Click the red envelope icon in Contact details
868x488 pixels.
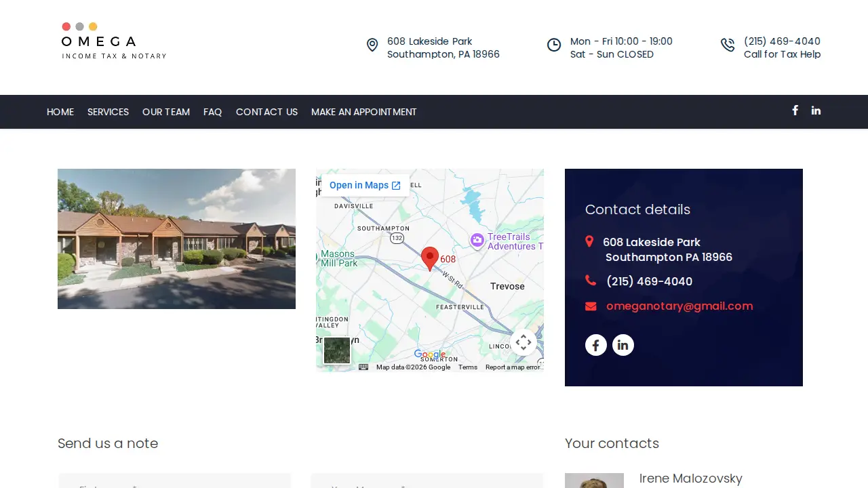(x=591, y=306)
